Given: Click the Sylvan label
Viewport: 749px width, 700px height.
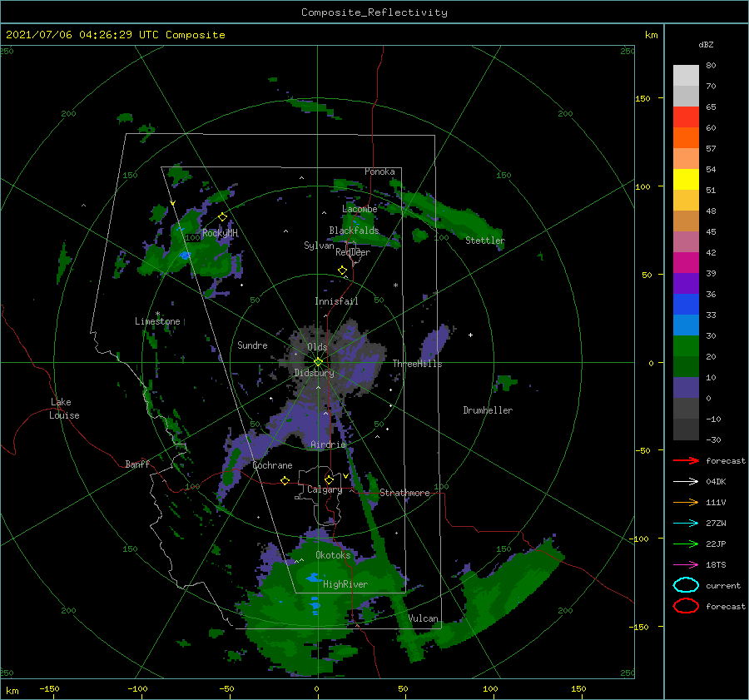Looking at the screenshot, I should pyautogui.click(x=319, y=246).
